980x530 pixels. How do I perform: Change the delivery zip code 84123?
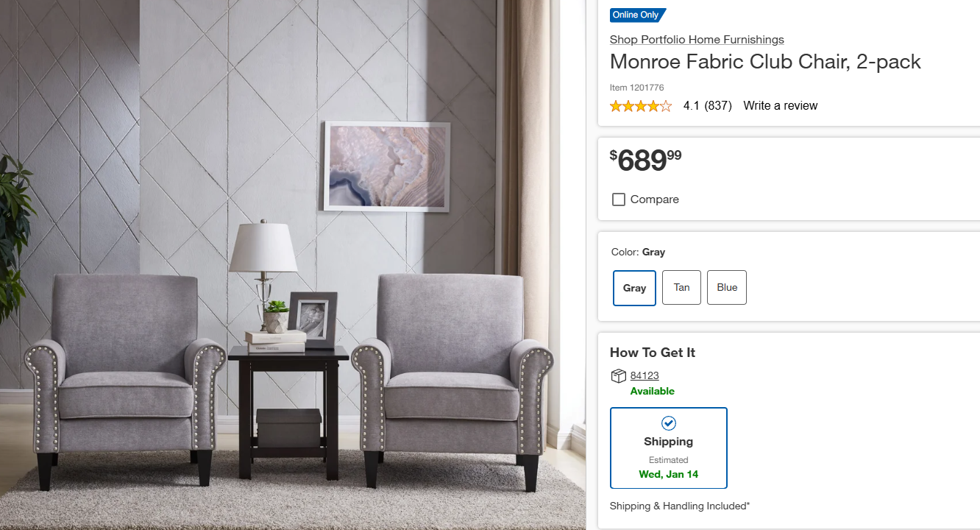click(x=645, y=375)
